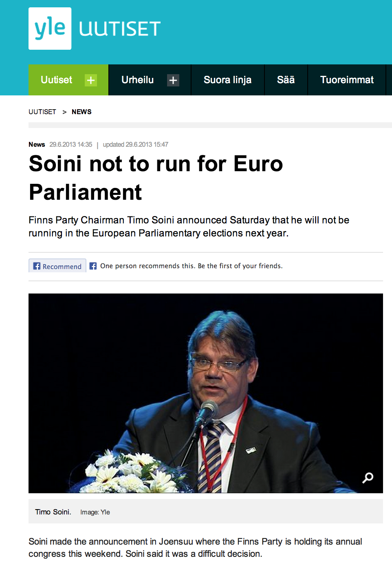Expand the Uutiset plus menu
This screenshot has height=565, width=392.
pos(90,80)
